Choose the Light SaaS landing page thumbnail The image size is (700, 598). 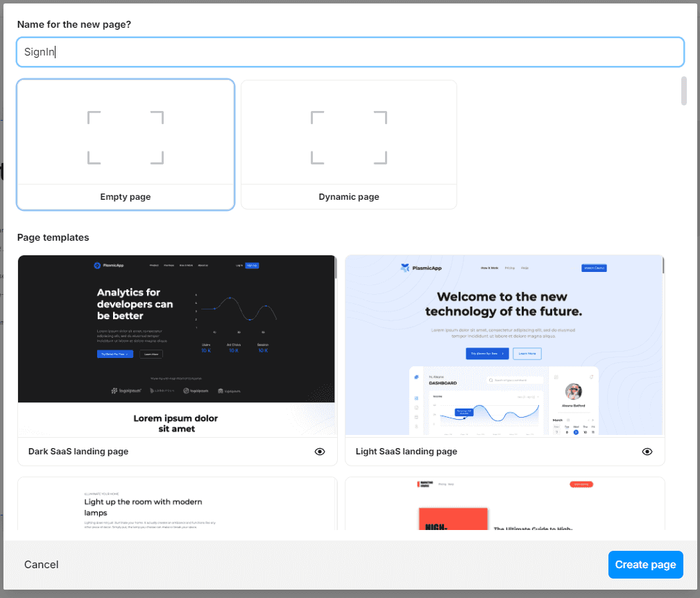click(x=504, y=345)
